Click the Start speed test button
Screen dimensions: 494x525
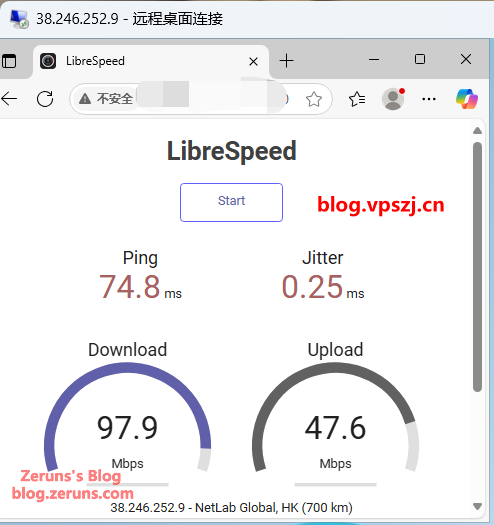pos(231,202)
